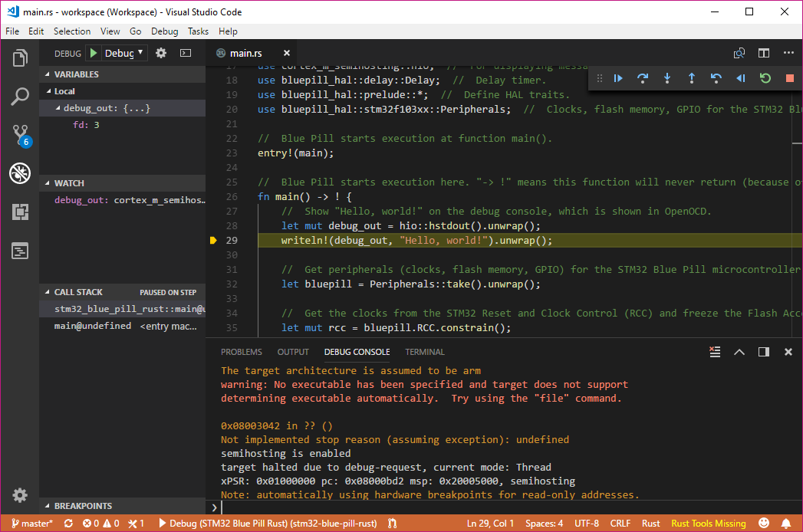This screenshot has height=532, width=803.
Task: Open the Selection menu
Action: coord(72,31)
